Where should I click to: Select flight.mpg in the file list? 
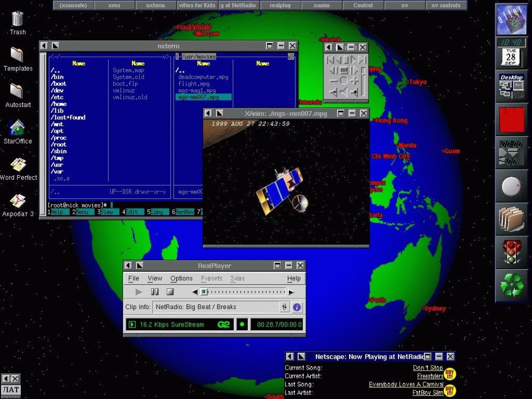pos(194,84)
